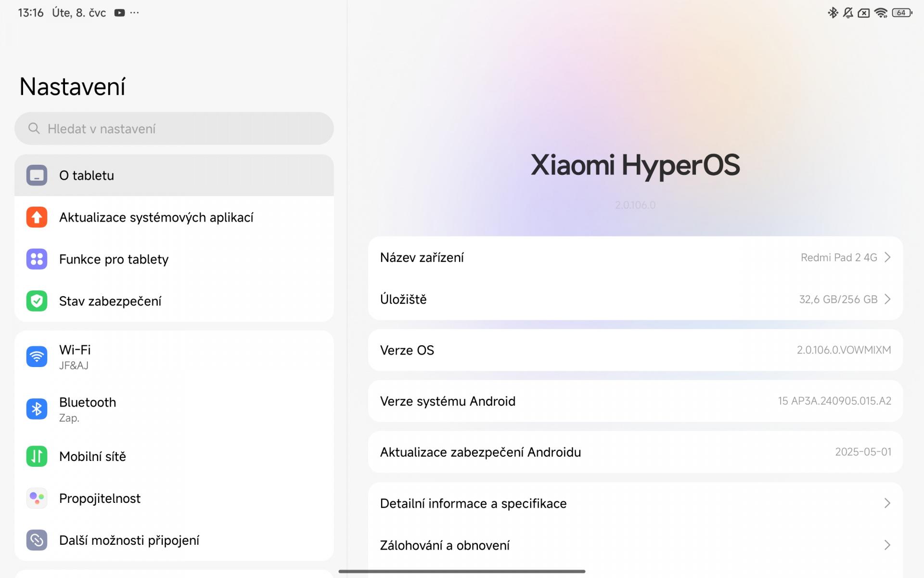Tap the Wi-Fi signal status icon

[881, 13]
